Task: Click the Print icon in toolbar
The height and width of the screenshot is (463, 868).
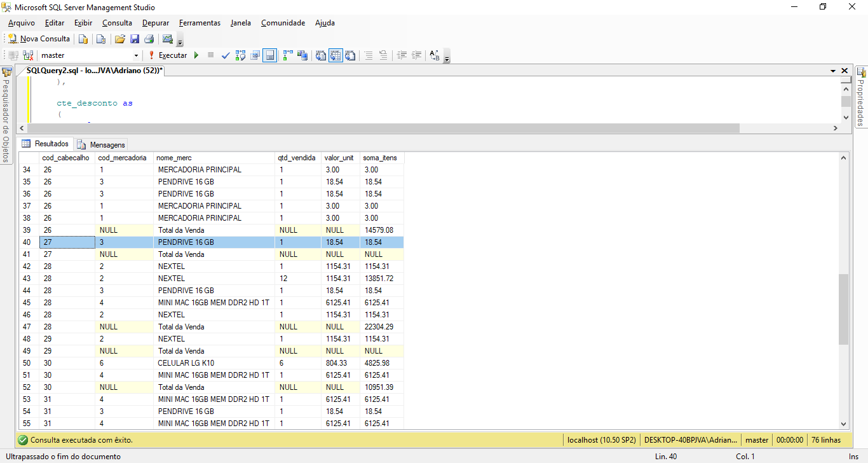Action: click(x=149, y=39)
